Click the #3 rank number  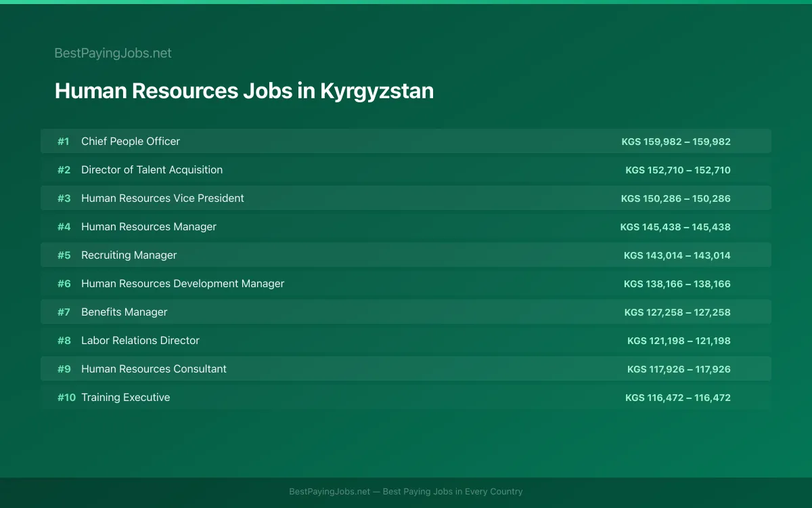click(64, 198)
